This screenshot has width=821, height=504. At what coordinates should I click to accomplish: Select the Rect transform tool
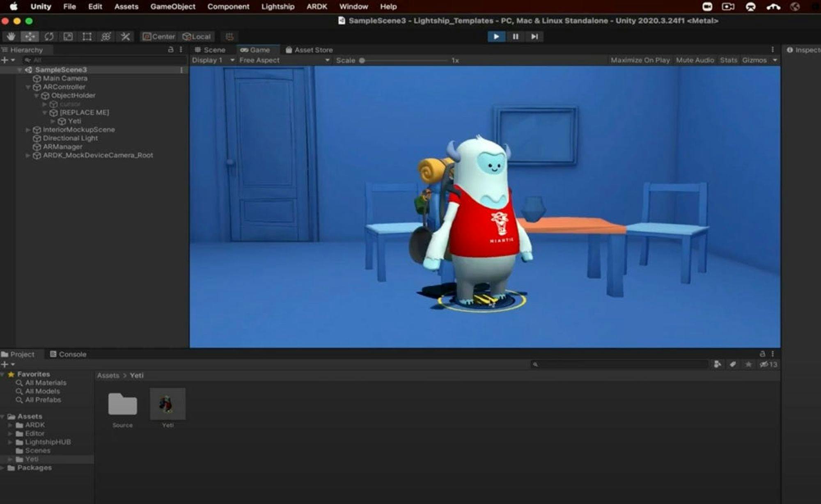click(x=87, y=37)
